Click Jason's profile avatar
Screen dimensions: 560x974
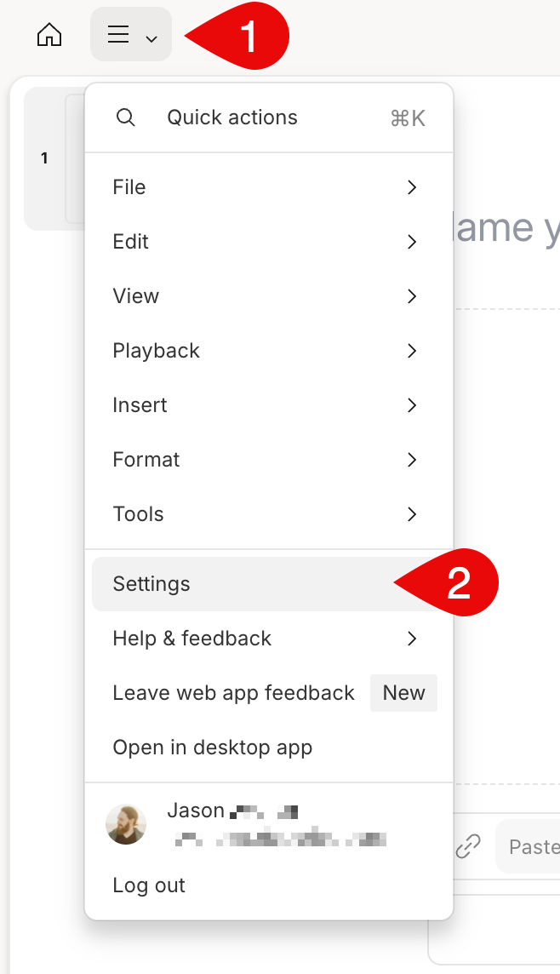(x=126, y=825)
